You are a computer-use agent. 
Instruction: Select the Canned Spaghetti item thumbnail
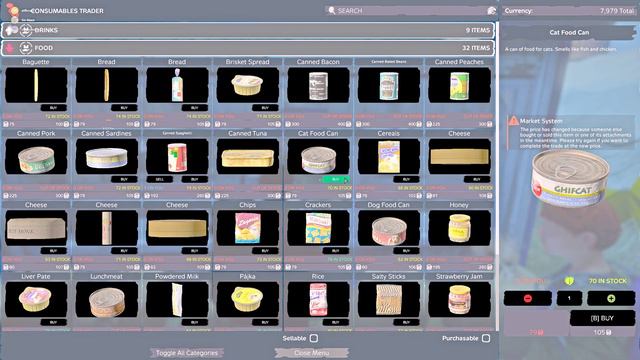(x=177, y=156)
